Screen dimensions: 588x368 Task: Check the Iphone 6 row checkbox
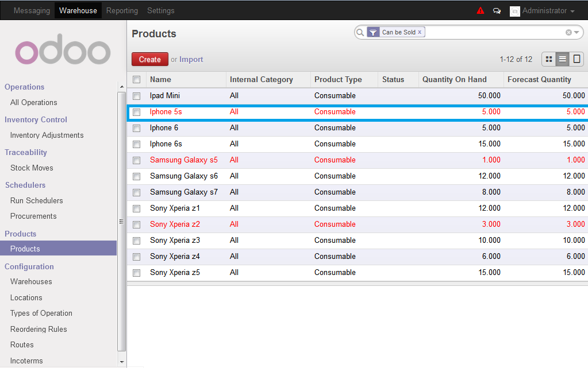[x=136, y=128]
